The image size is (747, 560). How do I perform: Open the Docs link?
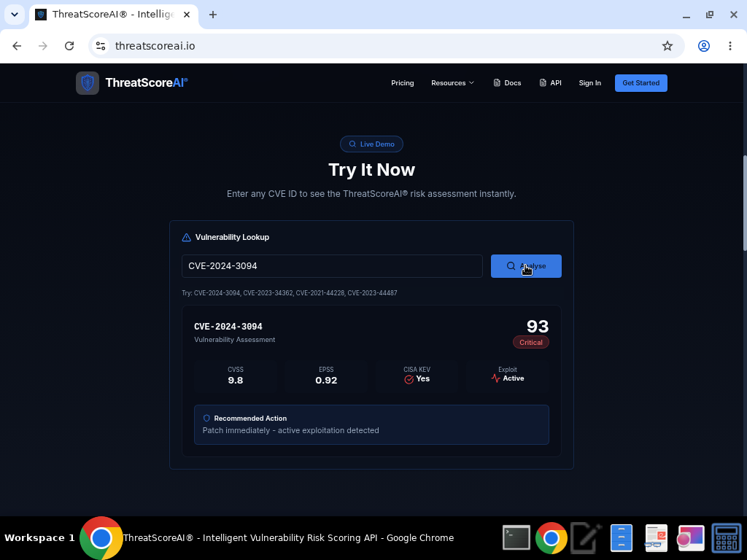[x=507, y=83]
